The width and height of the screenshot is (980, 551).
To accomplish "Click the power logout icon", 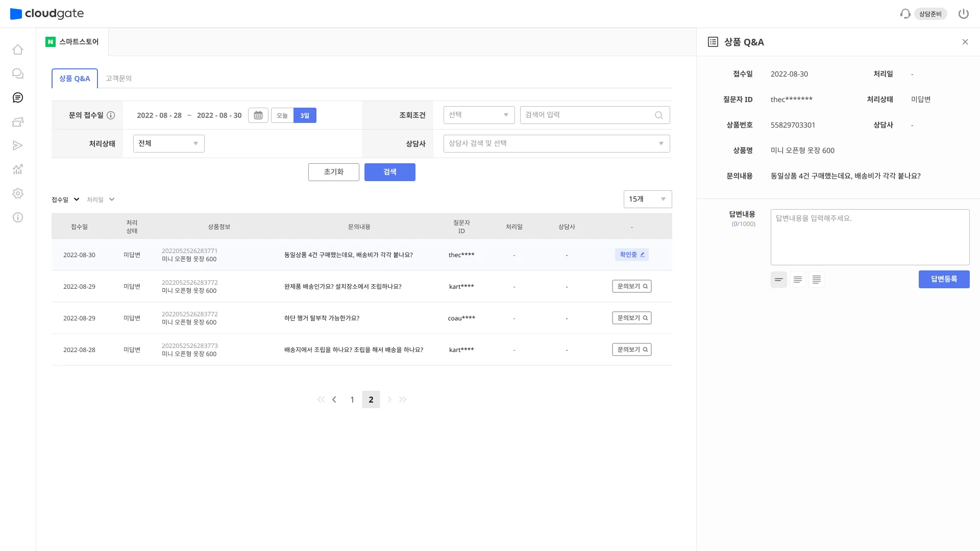I will pos(963,14).
